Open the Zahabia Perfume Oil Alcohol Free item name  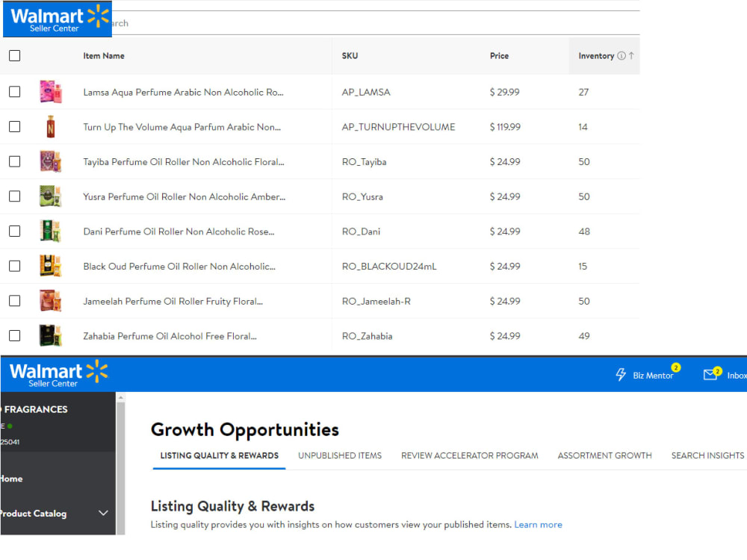(170, 336)
